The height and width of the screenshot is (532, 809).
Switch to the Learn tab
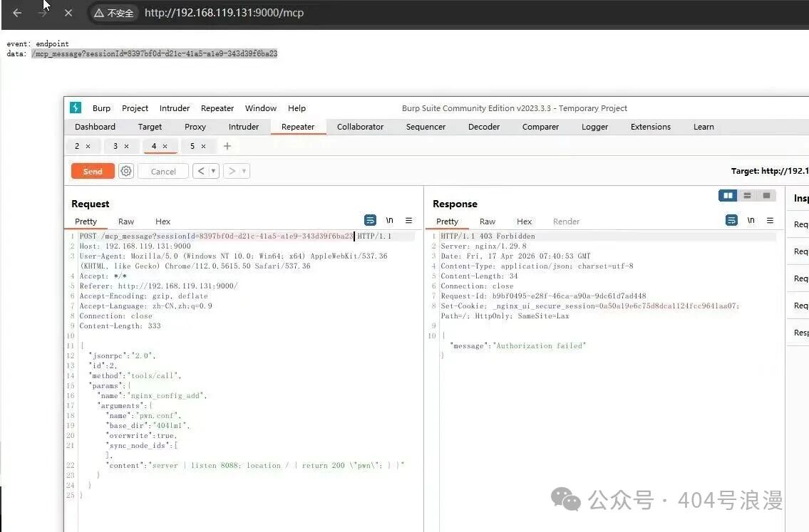[704, 127]
